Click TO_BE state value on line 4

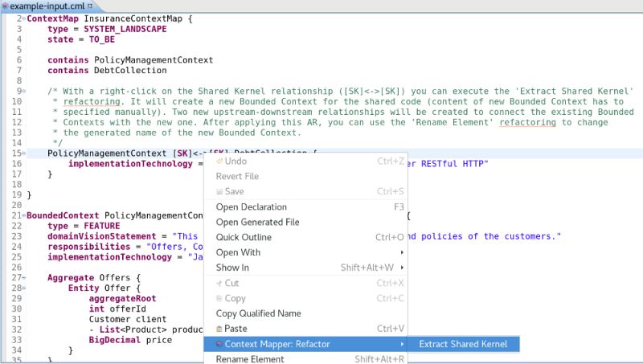102,39
